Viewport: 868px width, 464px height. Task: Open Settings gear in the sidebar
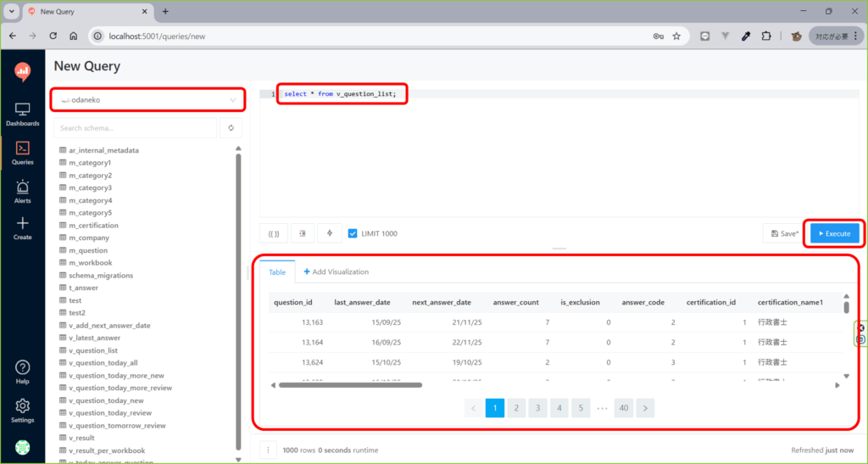pyautogui.click(x=23, y=411)
